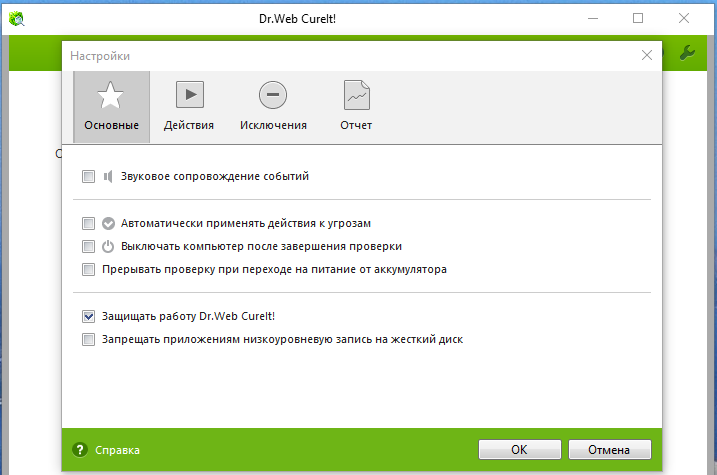Click the speaker icon beside sound option

click(108, 176)
